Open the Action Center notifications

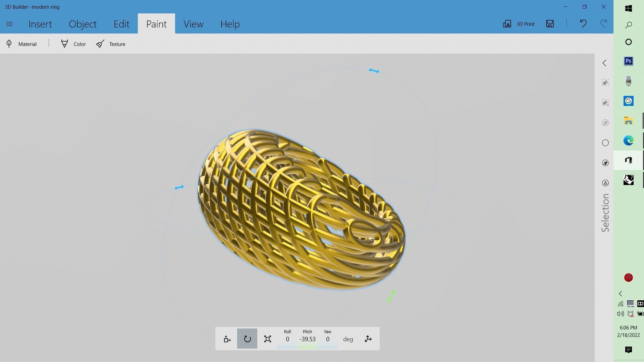tap(629, 350)
